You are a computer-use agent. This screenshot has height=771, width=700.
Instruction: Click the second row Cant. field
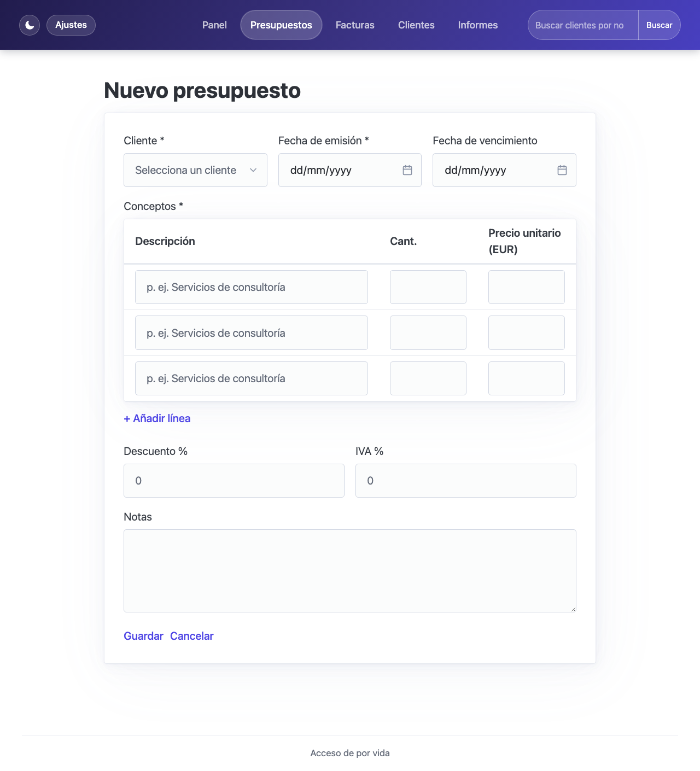428,333
